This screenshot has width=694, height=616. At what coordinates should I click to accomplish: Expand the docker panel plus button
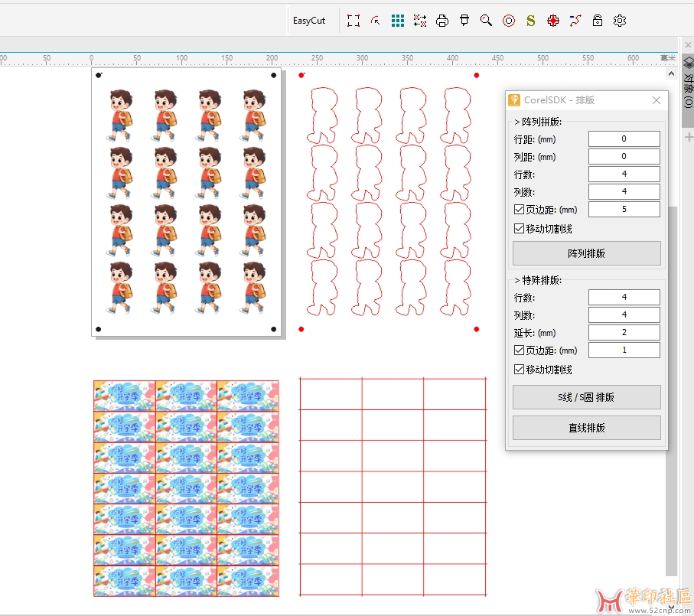point(688,136)
